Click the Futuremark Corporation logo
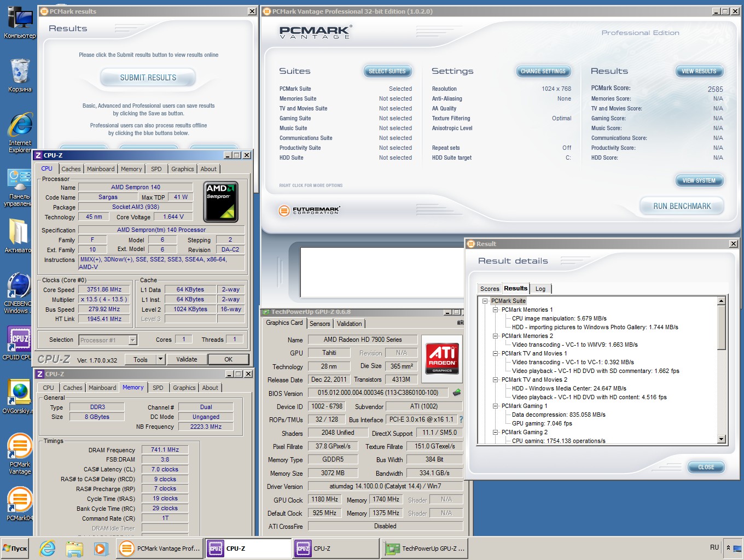744x560 pixels. (x=310, y=210)
